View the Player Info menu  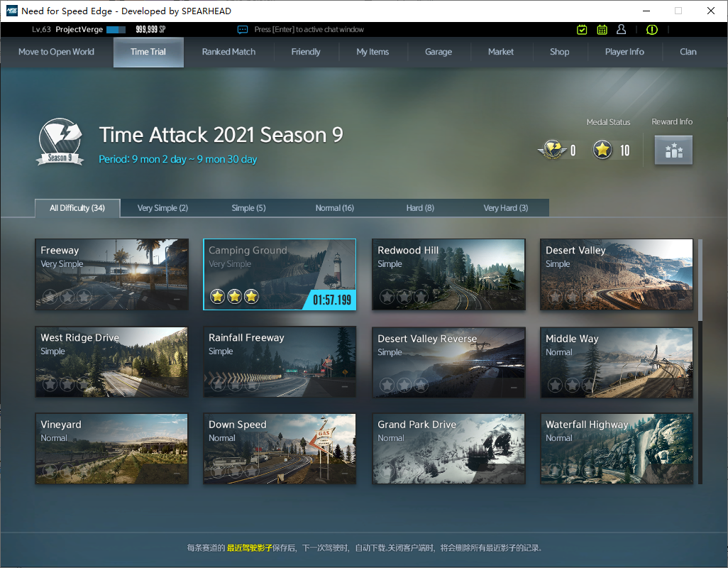pos(624,52)
